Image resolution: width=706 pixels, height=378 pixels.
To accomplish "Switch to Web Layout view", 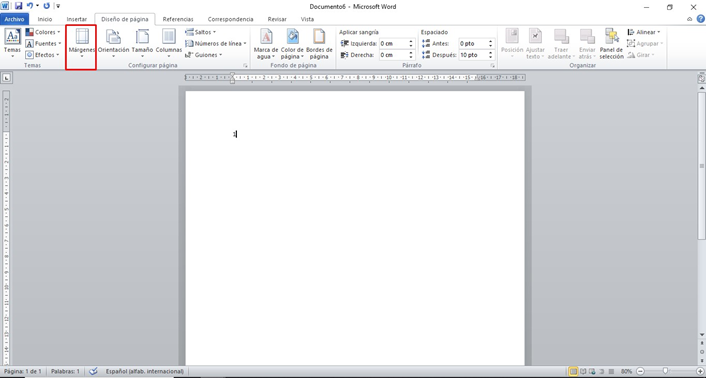I will (593, 371).
